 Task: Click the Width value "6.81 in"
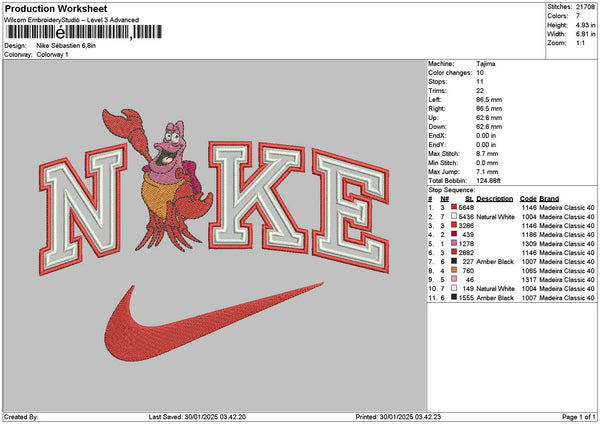tap(585, 34)
